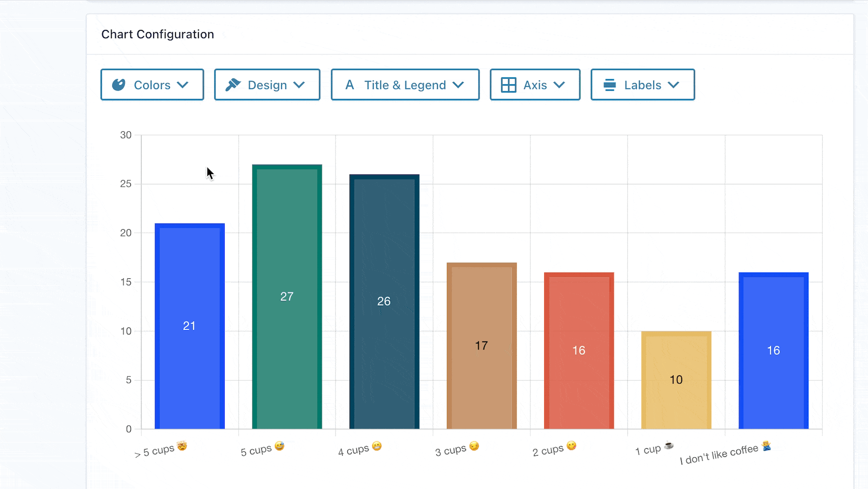
Task: Click the Chart Configuration heading
Action: (x=158, y=34)
